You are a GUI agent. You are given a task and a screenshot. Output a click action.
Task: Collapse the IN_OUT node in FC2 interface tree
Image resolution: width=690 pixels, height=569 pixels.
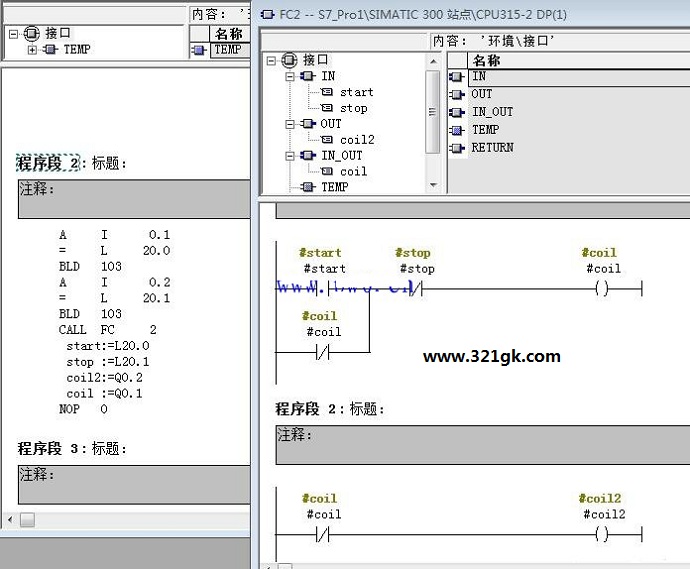coord(290,156)
